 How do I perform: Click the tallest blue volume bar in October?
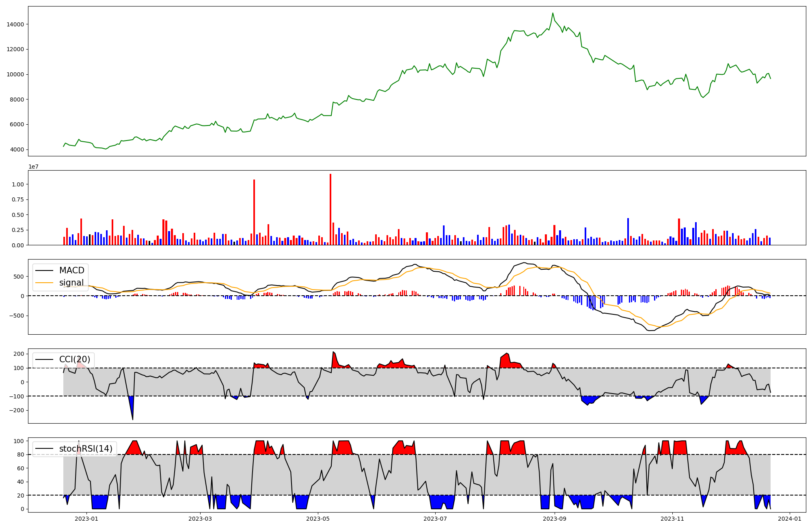[x=628, y=232]
